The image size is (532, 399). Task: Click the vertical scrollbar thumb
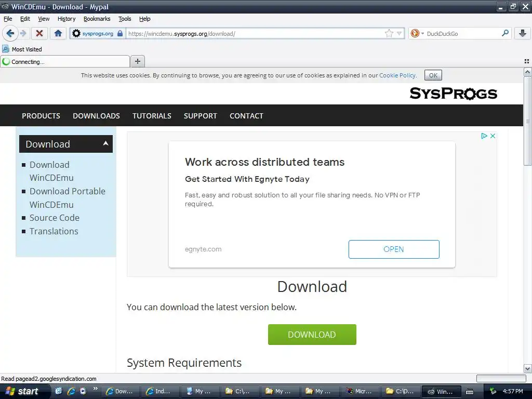tap(527, 121)
